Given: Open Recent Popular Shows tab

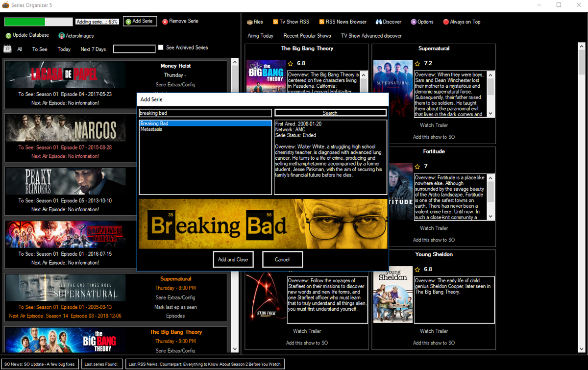Looking at the screenshot, I should (x=307, y=36).
